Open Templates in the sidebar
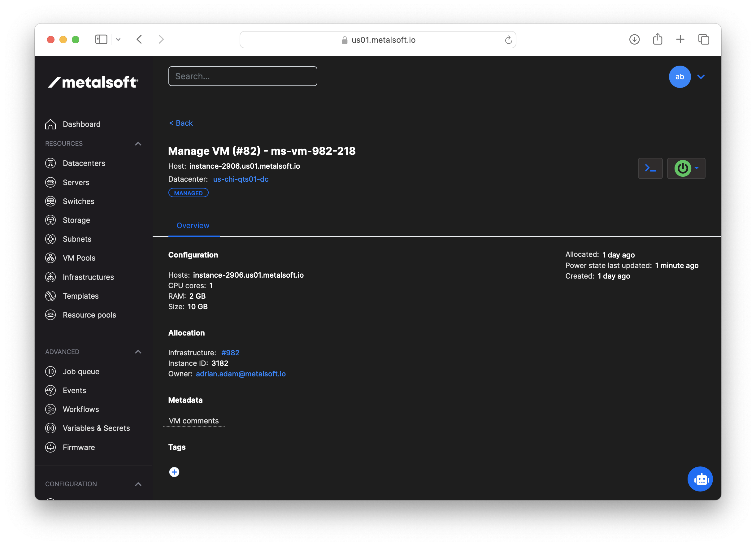Screen dimensions: 756x546 (81, 296)
